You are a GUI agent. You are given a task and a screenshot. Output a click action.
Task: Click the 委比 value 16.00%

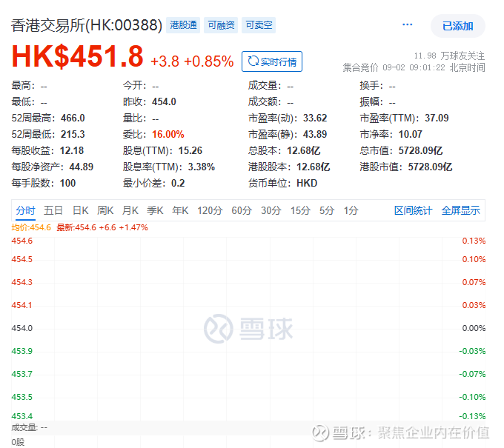coord(168,134)
